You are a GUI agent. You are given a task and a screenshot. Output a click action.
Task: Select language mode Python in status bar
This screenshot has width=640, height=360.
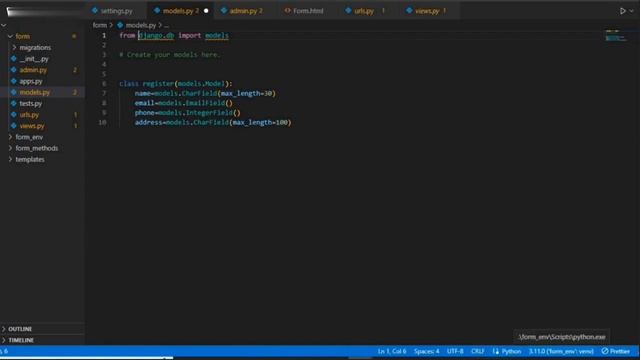coord(511,351)
